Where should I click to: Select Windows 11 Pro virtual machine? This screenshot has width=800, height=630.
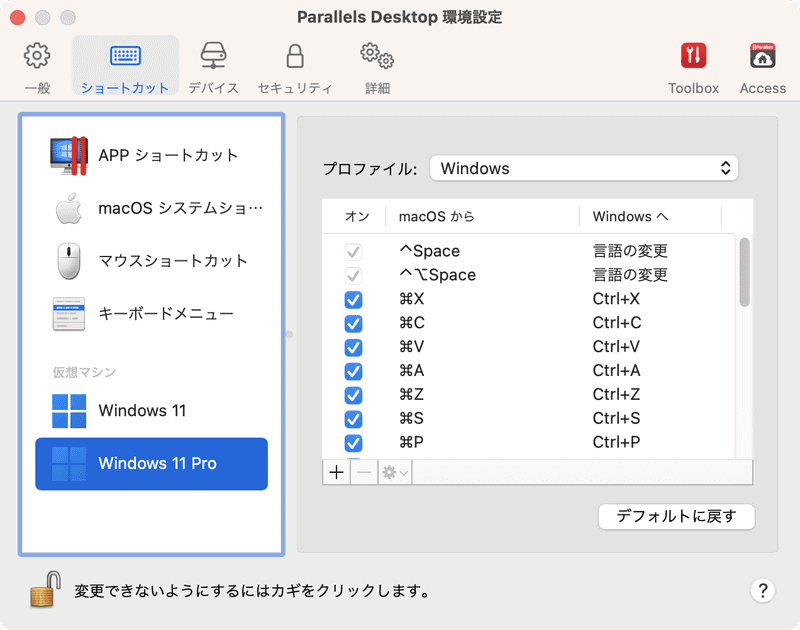[150, 464]
